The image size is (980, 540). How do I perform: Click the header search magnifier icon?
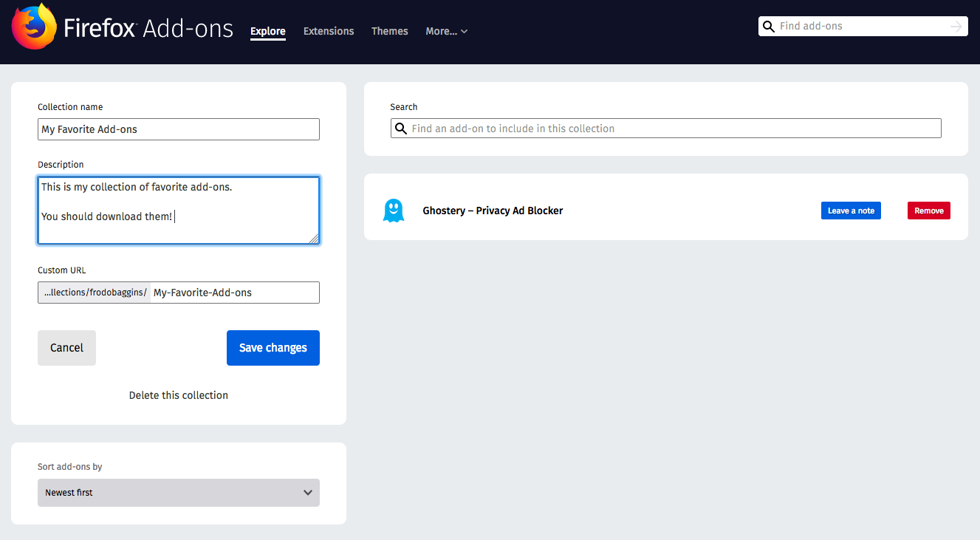[x=769, y=27]
